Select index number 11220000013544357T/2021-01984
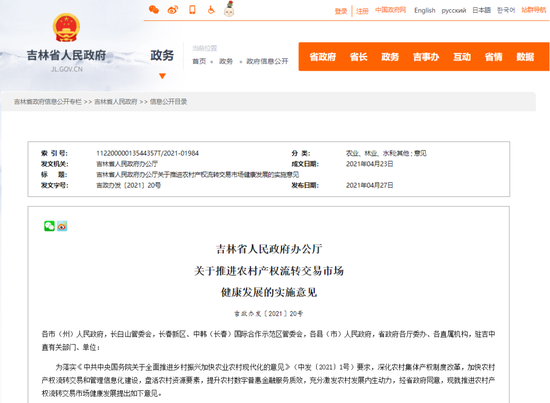Screen dimensions: 550x403 (147, 153)
